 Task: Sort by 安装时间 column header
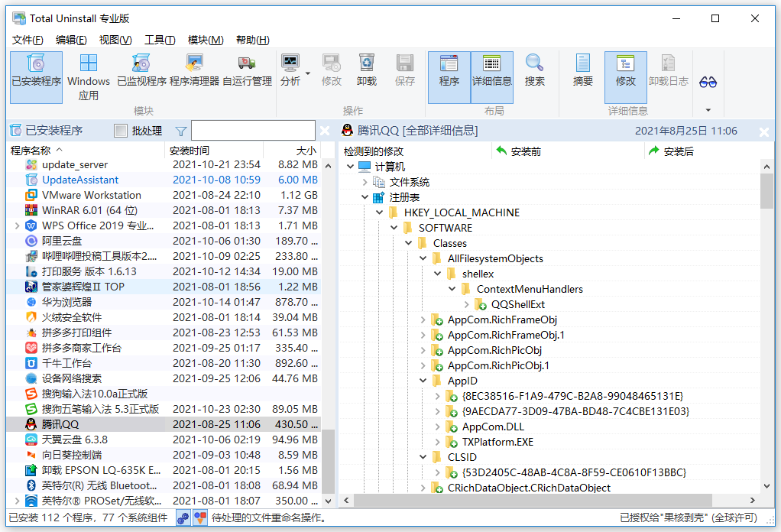[x=214, y=151]
